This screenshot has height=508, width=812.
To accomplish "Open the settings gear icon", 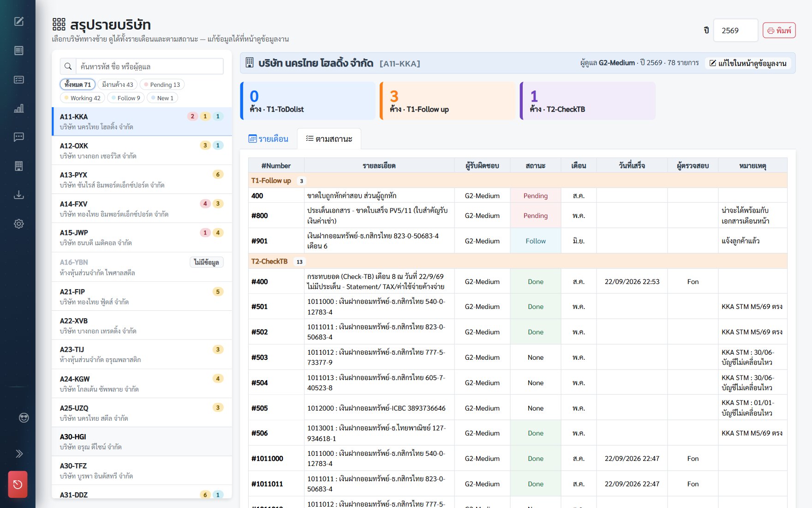I will tap(18, 224).
